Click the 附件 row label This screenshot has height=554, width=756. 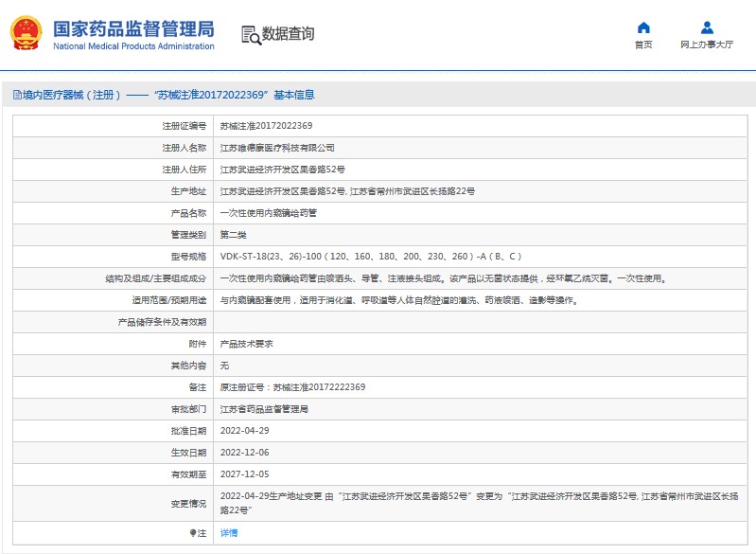coord(197,344)
